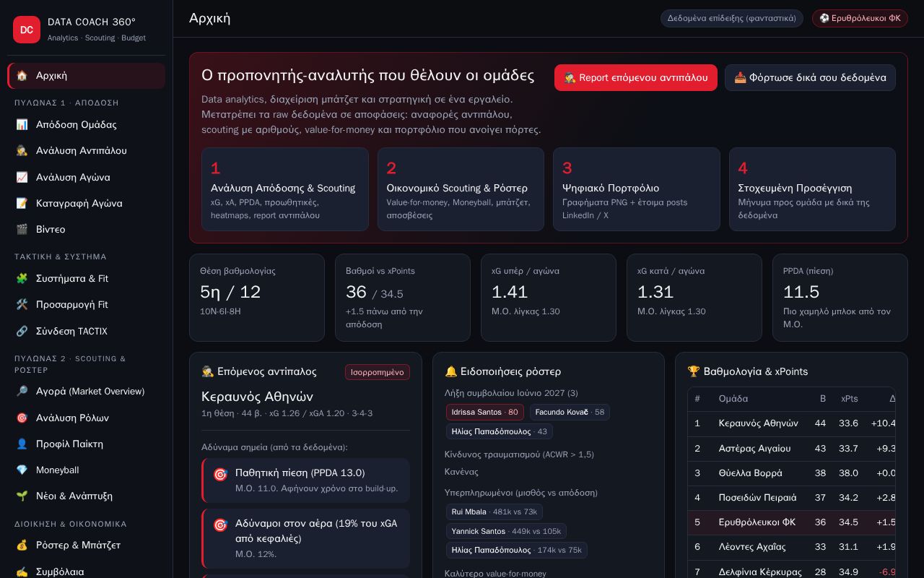Select the Λέοντες Αχαΐας standings row
The width and height of the screenshot is (924, 578).
coord(791,546)
